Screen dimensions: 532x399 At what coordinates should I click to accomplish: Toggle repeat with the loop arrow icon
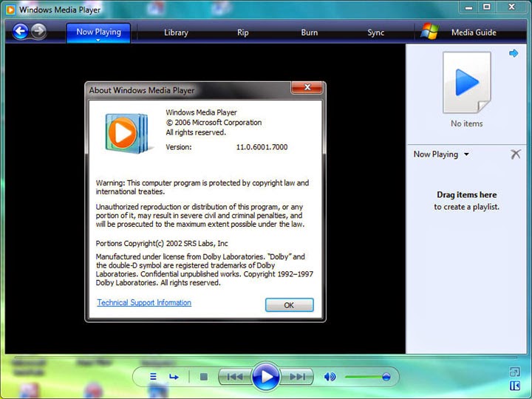point(174,377)
